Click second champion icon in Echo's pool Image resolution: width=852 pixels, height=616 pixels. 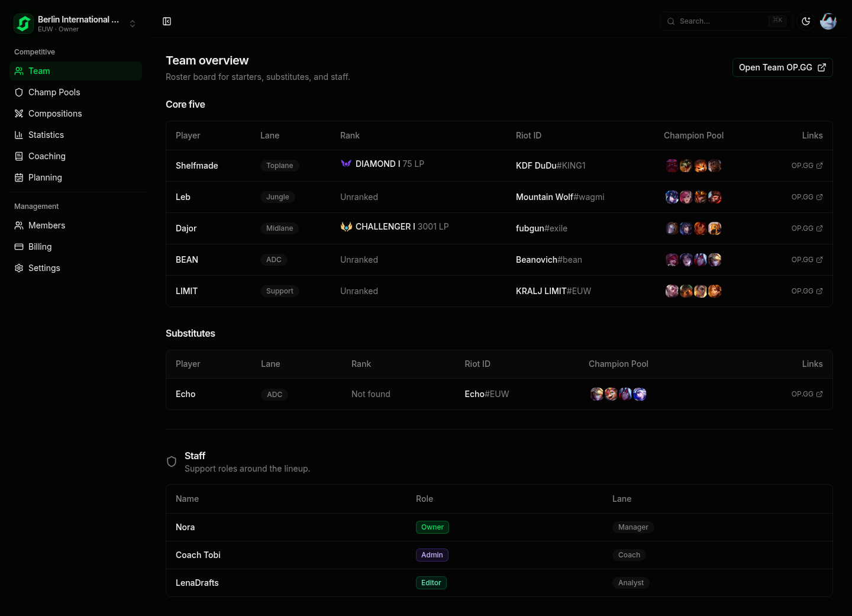click(611, 394)
